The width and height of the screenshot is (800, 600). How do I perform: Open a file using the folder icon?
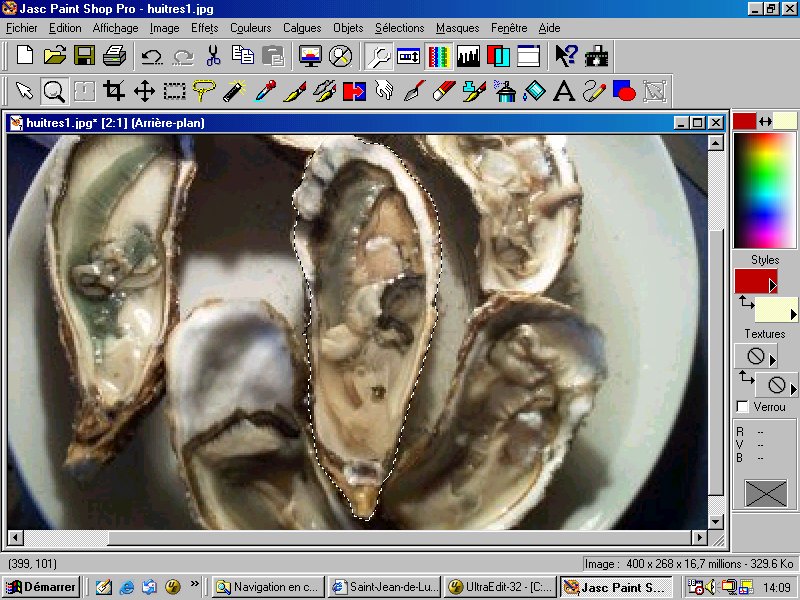coord(55,55)
